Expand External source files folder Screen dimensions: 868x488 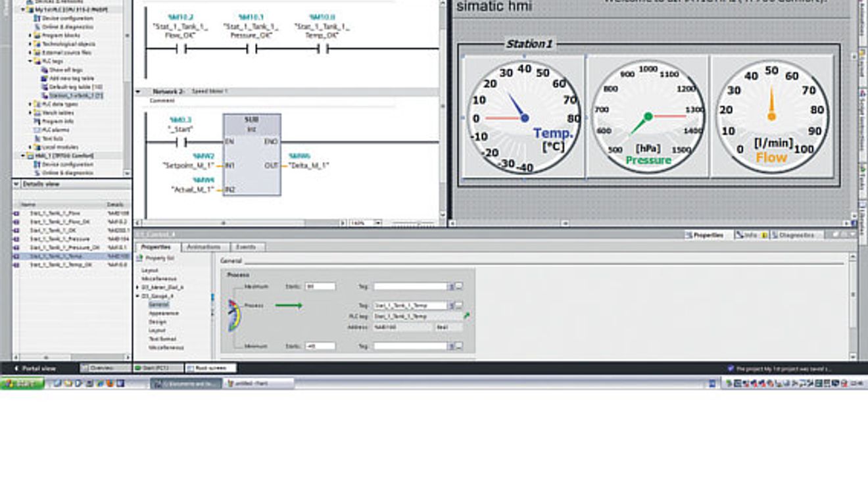point(30,53)
